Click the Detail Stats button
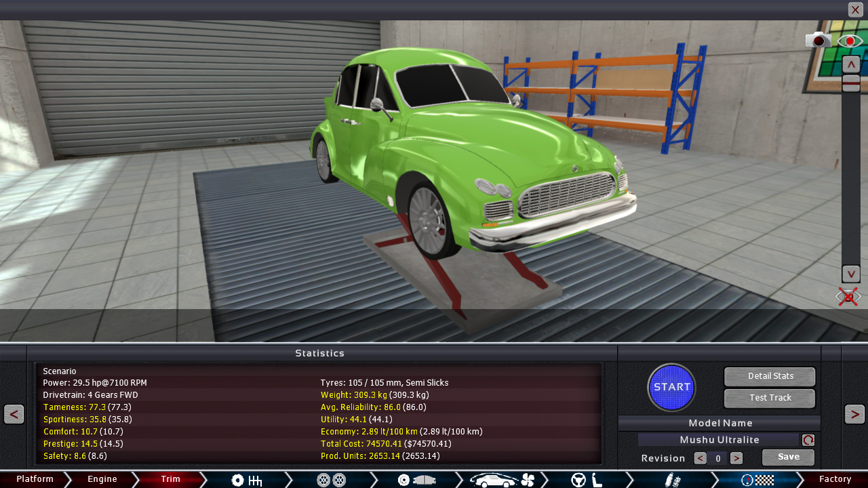 pos(770,376)
